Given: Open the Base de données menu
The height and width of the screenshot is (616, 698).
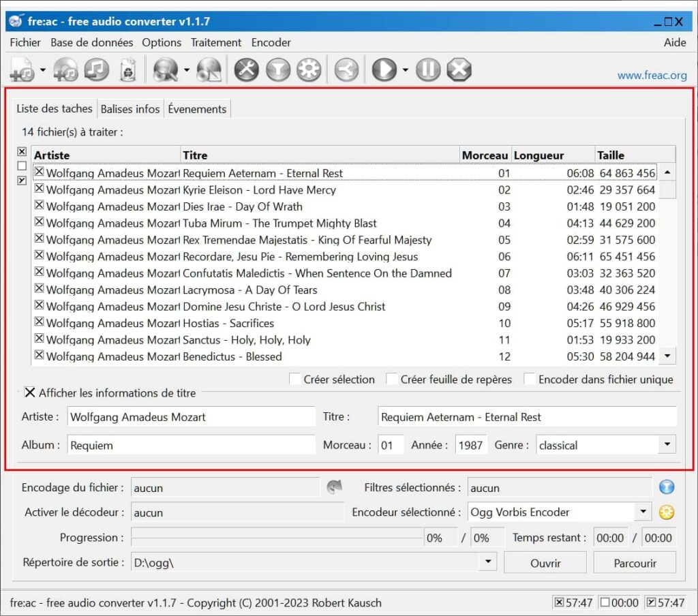Looking at the screenshot, I should pyautogui.click(x=92, y=42).
